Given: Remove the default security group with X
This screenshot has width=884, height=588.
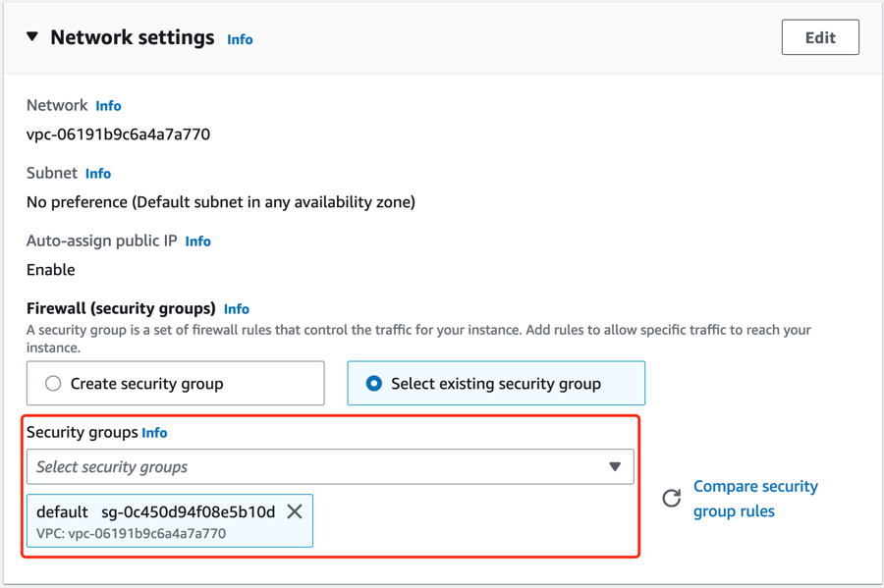Looking at the screenshot, I should [295, 511].
